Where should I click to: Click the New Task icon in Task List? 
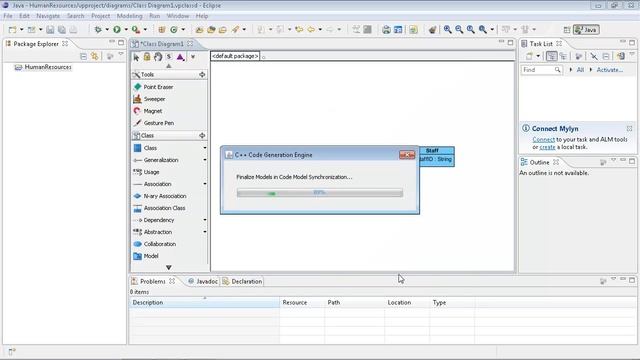pyautogui.click(x=529, y=56)
